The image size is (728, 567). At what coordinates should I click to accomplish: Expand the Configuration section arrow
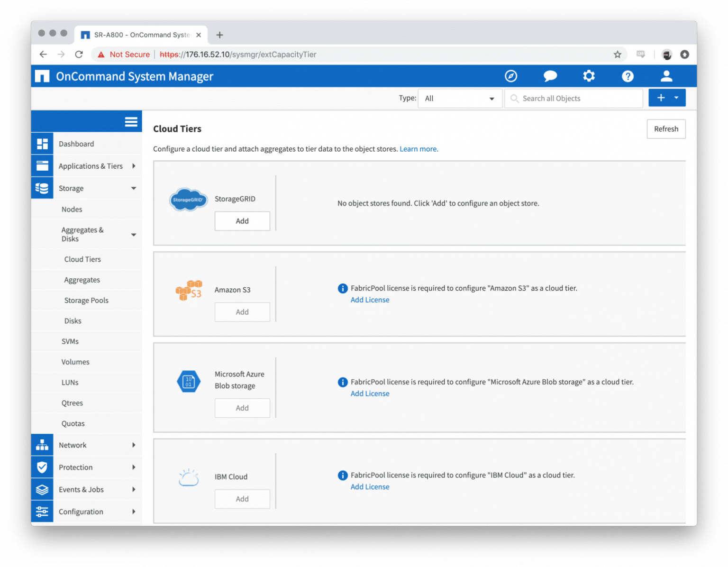(x=134, y=512)
